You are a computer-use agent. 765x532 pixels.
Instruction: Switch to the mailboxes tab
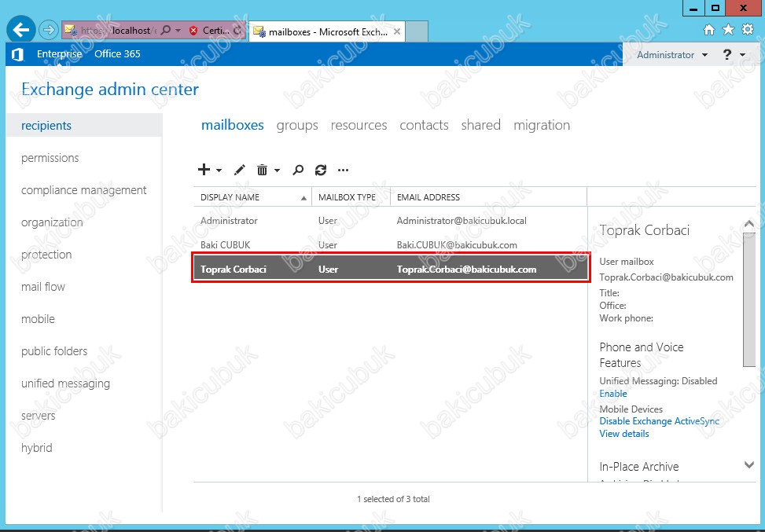click(x=232, y=125)
